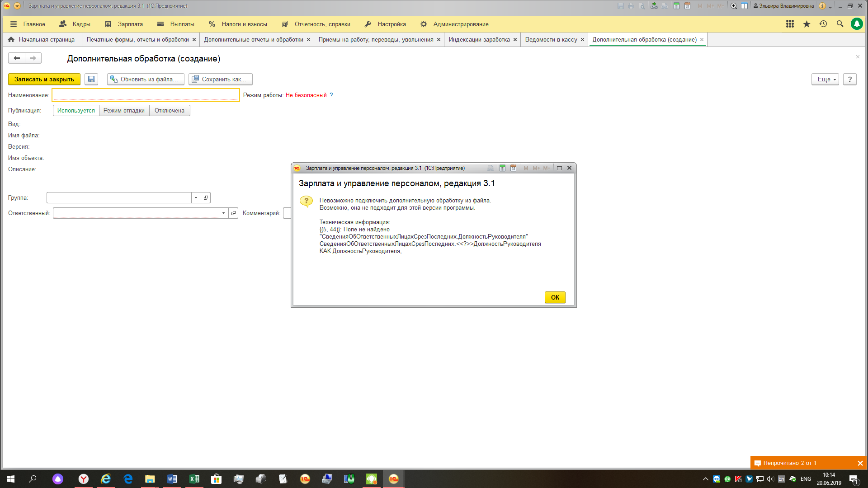The image size is (868, 488).
Task: Click user name Эльвира Владимировна
Action: click(x=783, y=6)
